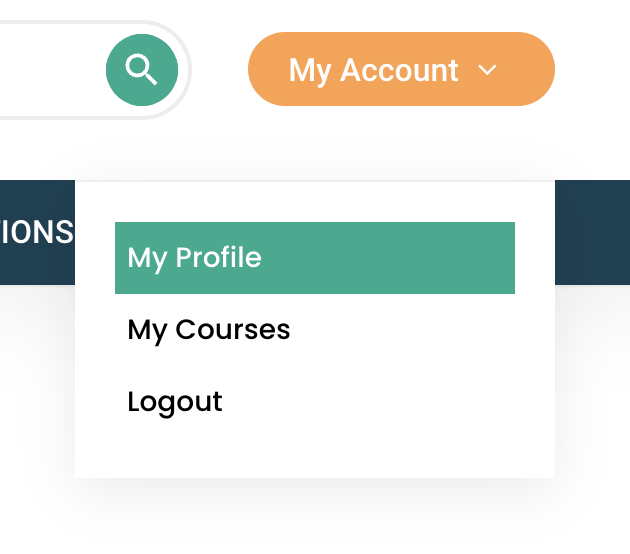This screenshot has height=554, width=630.
Task: Select My Profile from the account menu
Action: click(x=194, y=258)
